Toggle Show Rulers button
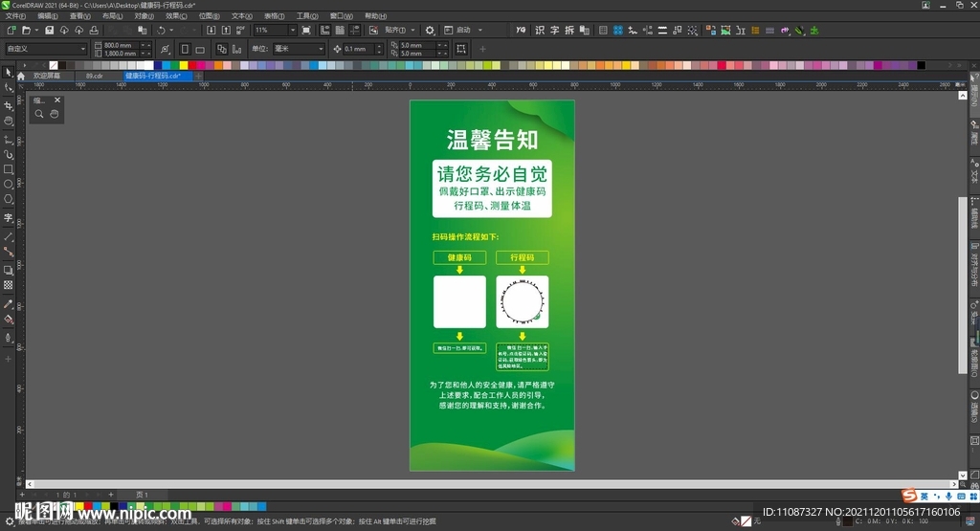This screenshot has height=531, width=980. (325, 30)
